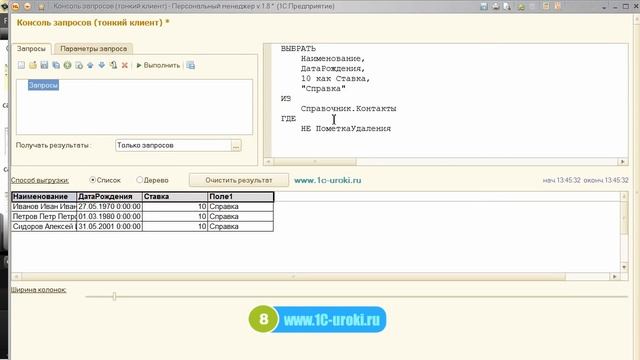
Task: Click the favorites star icon in title bar
Action: (x=41, y=7)
